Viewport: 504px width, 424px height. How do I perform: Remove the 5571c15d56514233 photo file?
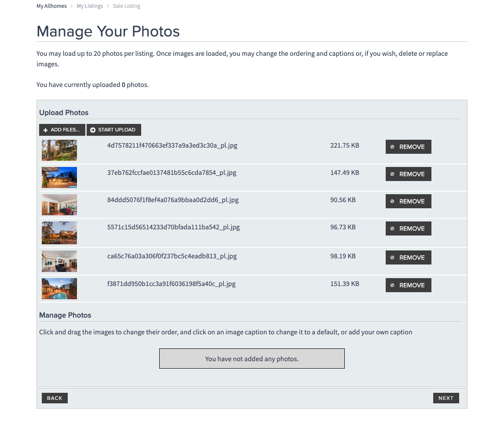[408, 228]
